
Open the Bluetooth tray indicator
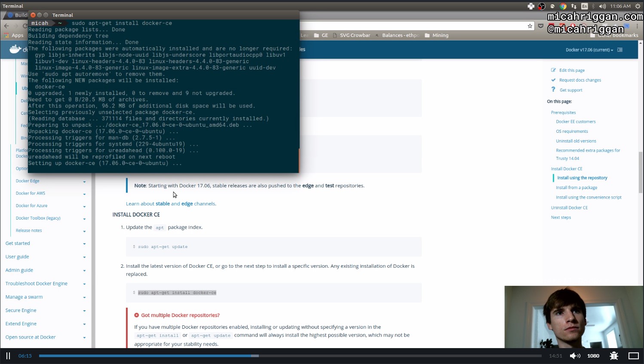593,6
